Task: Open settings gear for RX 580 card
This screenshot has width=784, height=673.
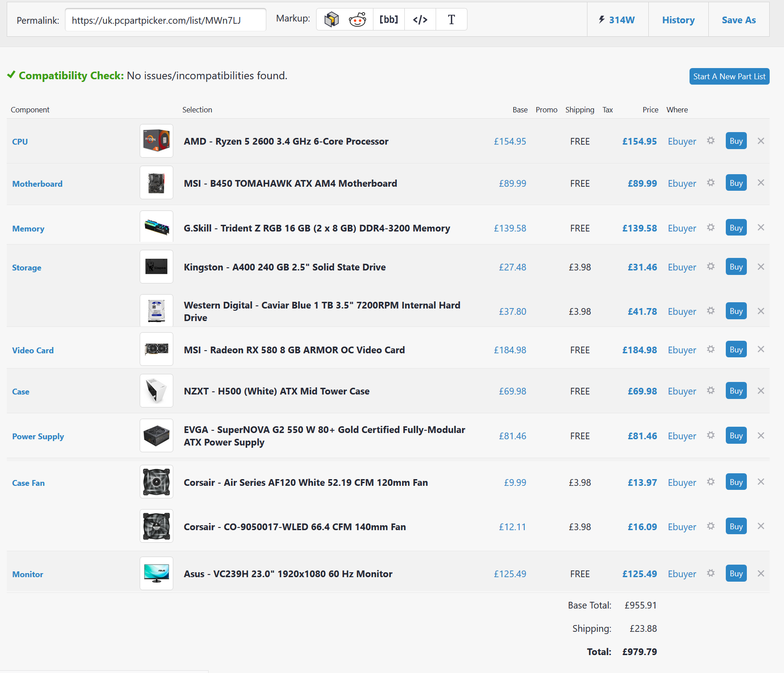Action: click(711, 349)
